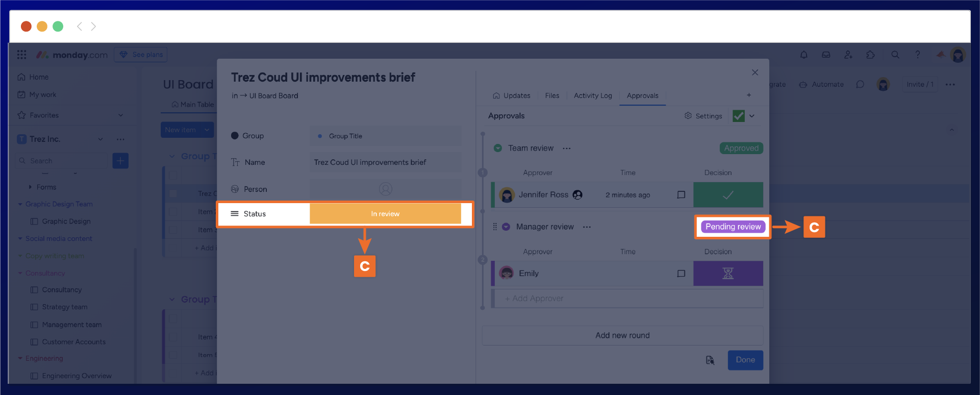Viewport: 980px width, 395px height.
Task: Click the export document icon beside Done
Action: point(710,360)
